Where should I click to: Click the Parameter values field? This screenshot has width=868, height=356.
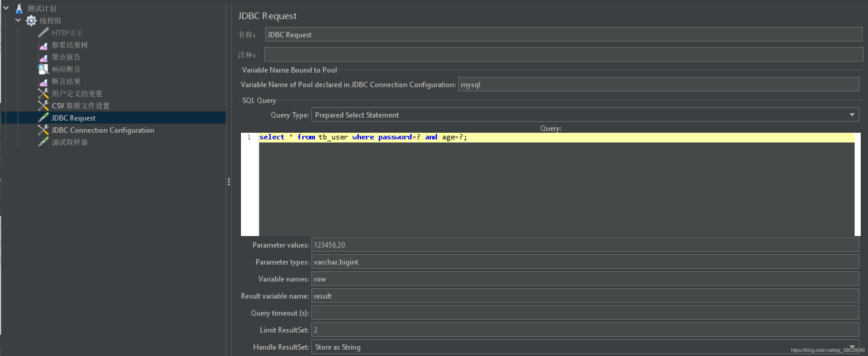(x=585, y=245)
